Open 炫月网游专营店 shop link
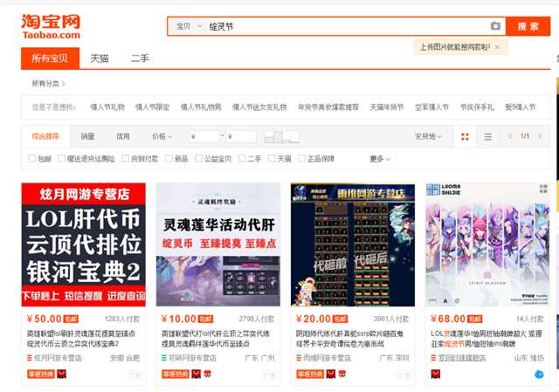The height and width of the screenshot is (392, 559). click(x=58, y=357)
